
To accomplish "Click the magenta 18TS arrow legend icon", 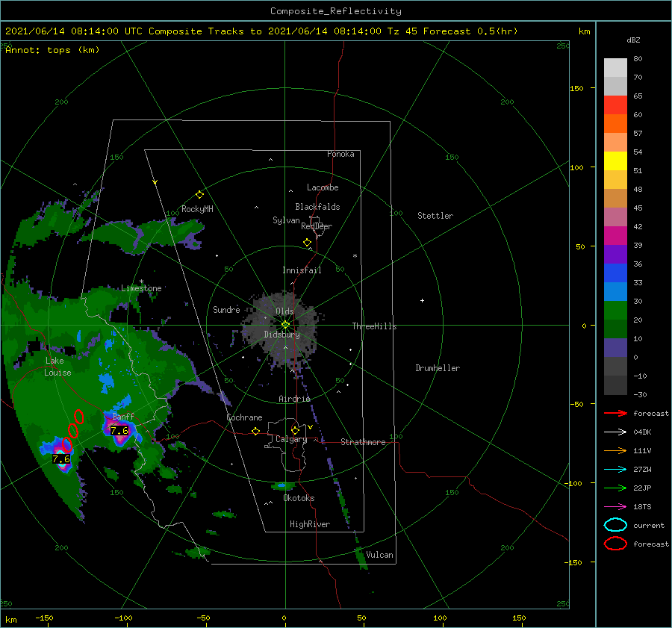I will point(615,507).
